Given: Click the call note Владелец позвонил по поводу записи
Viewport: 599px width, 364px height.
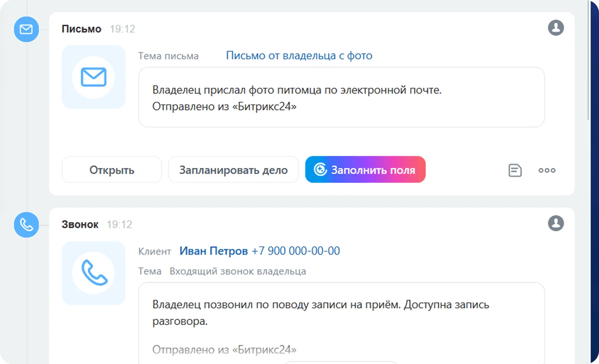Looking at the screenshot, I should pyautogui.click(x=320, y=312).
